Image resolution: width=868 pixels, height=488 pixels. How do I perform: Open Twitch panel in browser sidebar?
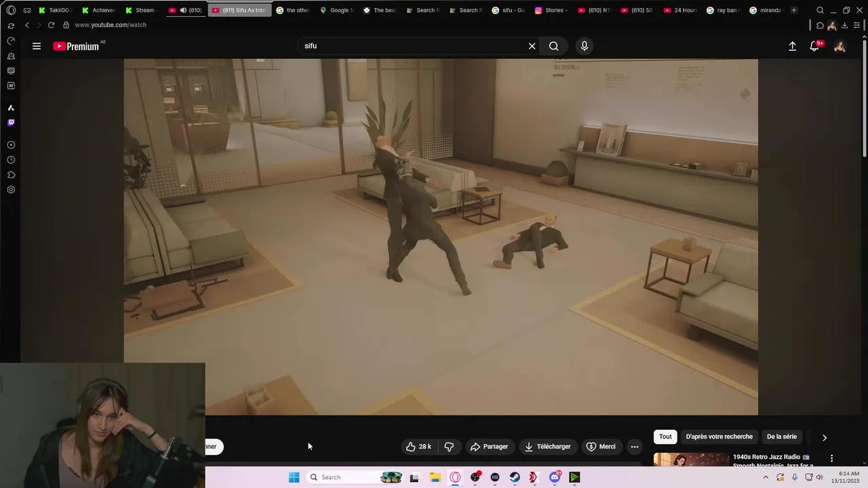tap(11, 123)
